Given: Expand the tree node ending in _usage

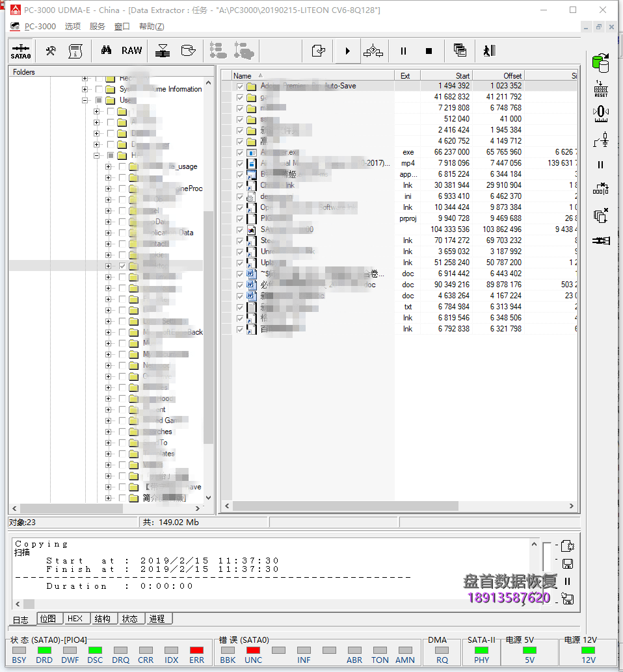Looking at the screenshot, I should point(108,167).
